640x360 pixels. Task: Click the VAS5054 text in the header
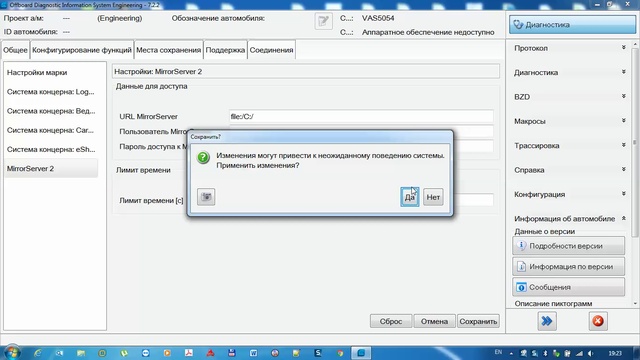pos(378,18)
